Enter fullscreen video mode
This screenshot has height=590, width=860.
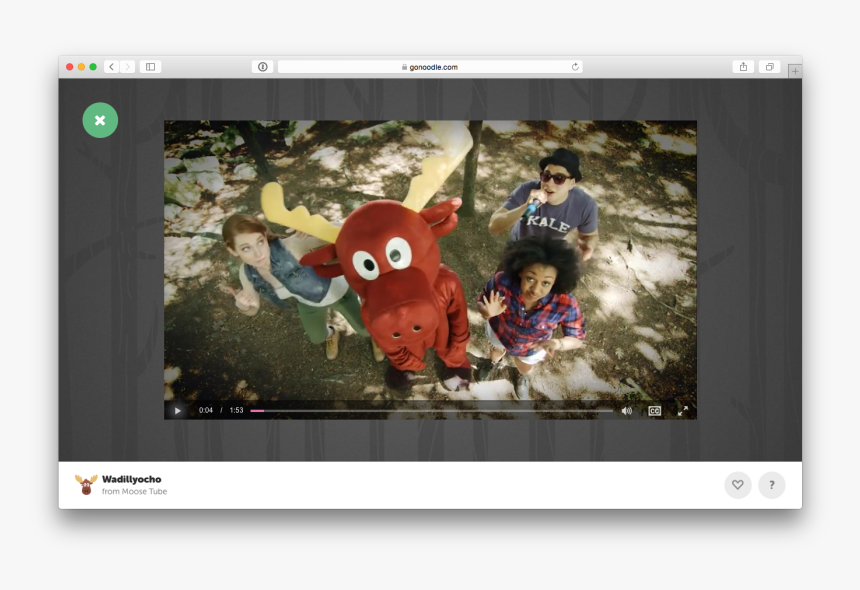(682, 411)
